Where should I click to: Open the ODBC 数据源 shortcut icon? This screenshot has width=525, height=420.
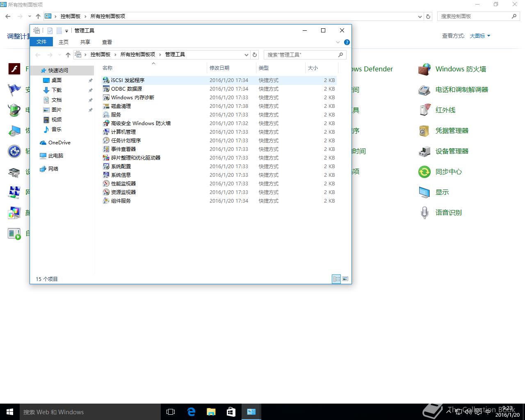[x=106, y=89]
